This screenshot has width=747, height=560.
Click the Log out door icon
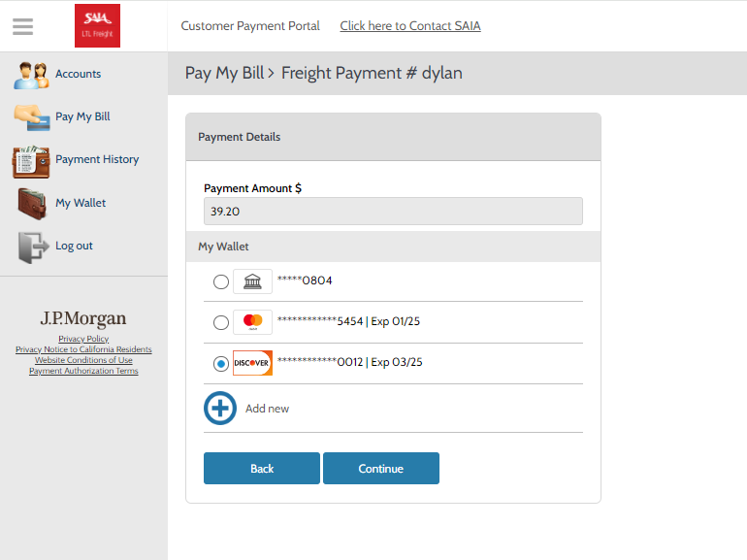click(32, 247)
